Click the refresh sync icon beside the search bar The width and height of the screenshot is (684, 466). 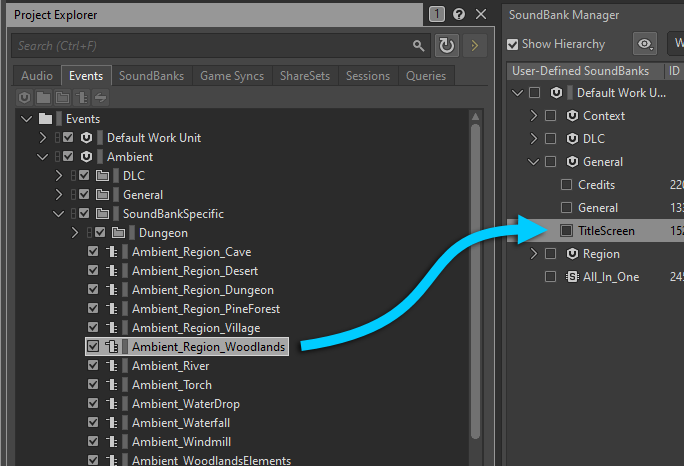(x=446, y=46)
